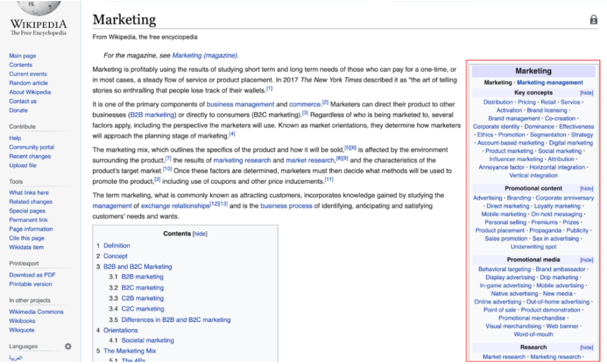Open the business management link

tap(241, 104)
